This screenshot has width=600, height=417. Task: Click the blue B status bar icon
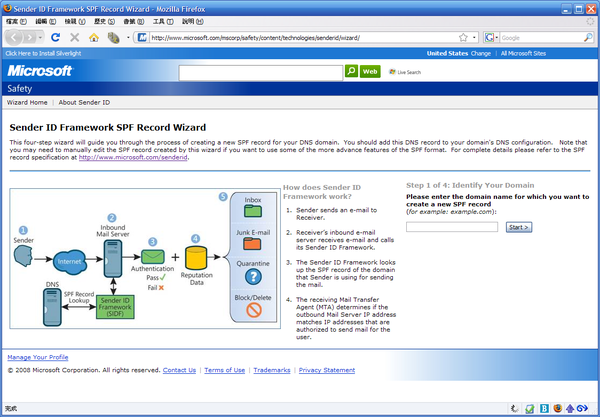[x=544, y=409]
